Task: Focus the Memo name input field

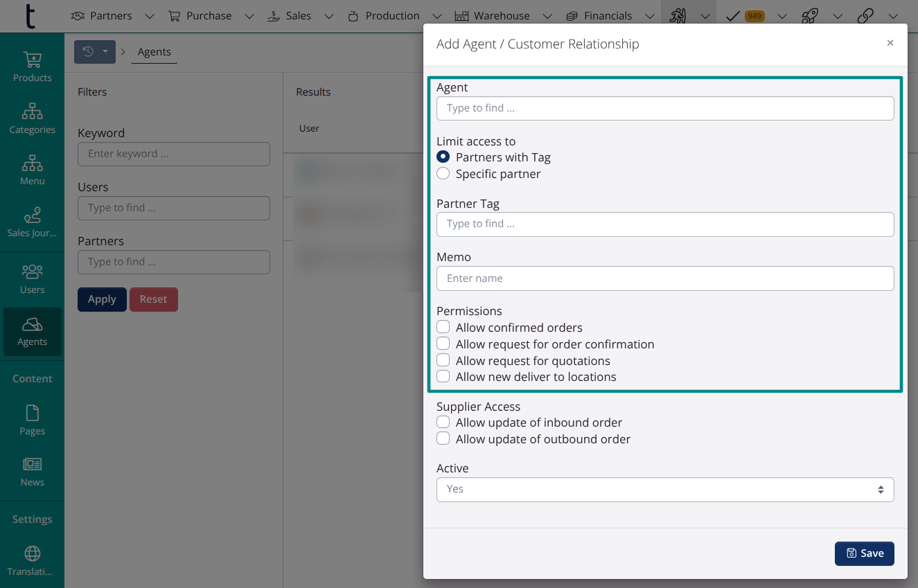Action: click(x=665, y=278)
